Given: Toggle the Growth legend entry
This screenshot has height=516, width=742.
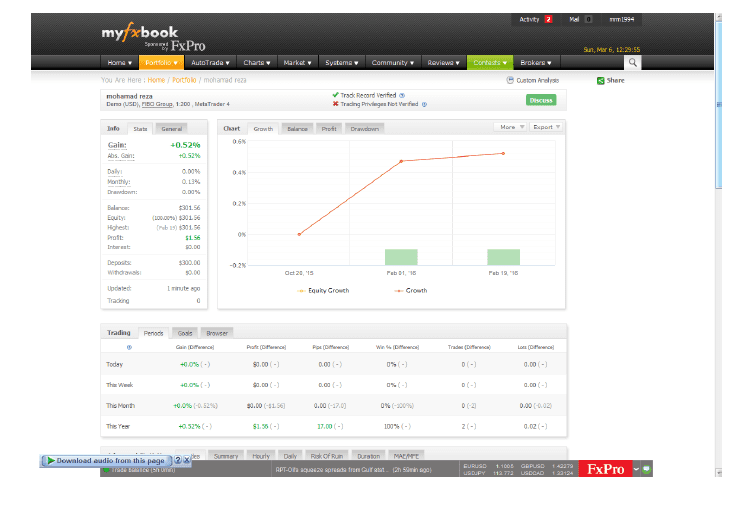Looking at the screenshot, I should 411,291.
